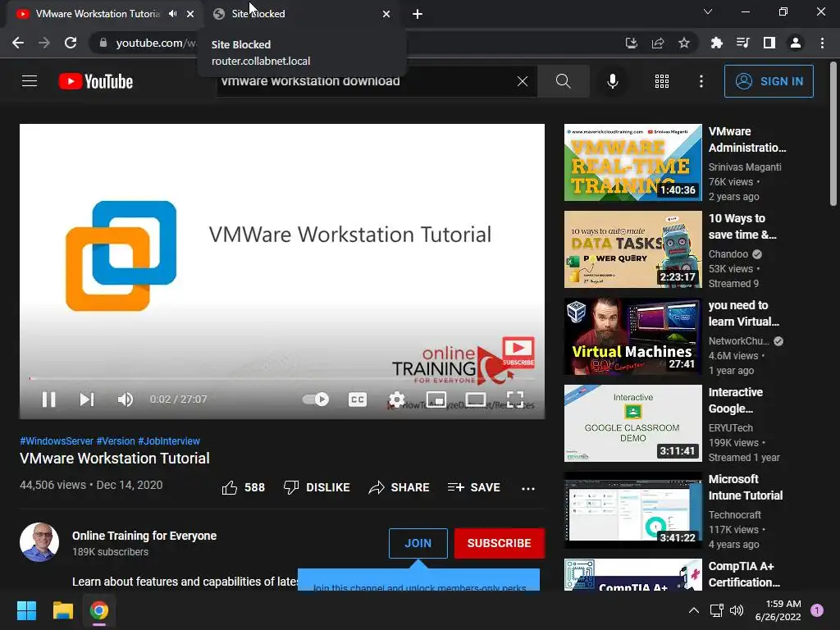This screenshot has height=630, width=840.
Task: Close the Site Blocked tab
Action: point(386,14)
